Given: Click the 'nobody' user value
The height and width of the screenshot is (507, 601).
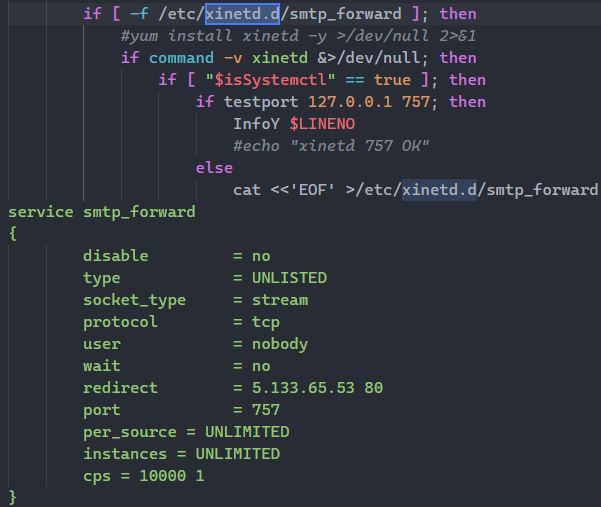Looking at the screenshot, I should coord(280,344).
